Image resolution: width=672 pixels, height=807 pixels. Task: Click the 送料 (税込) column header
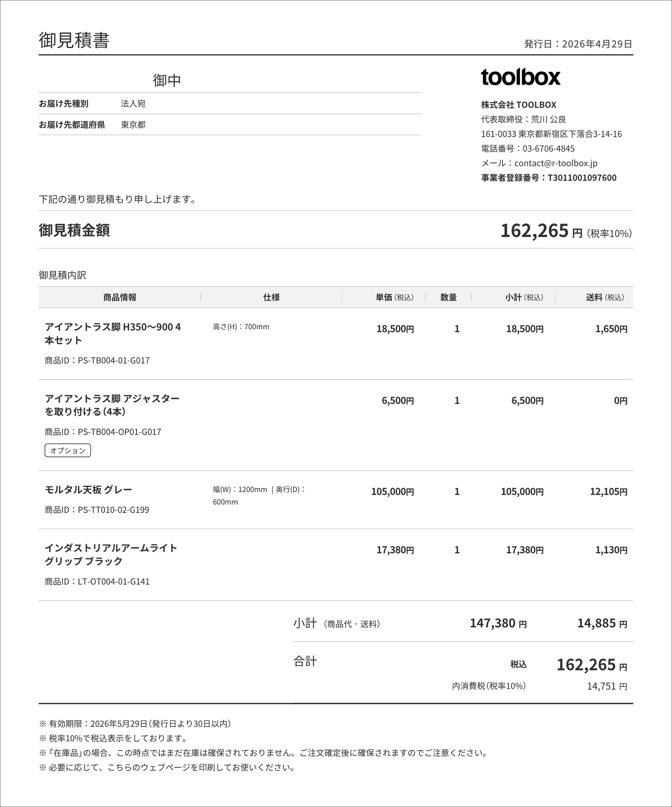point(605,297)
